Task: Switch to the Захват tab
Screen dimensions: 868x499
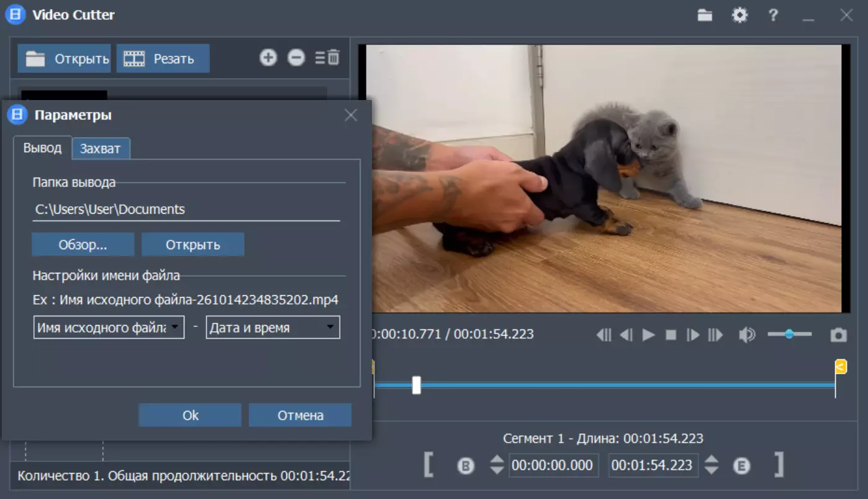Action: [101, 149]
